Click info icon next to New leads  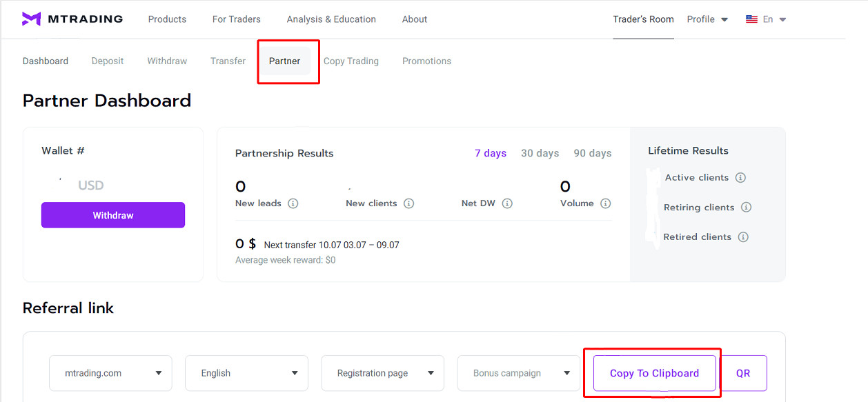[x=293, y=203]
